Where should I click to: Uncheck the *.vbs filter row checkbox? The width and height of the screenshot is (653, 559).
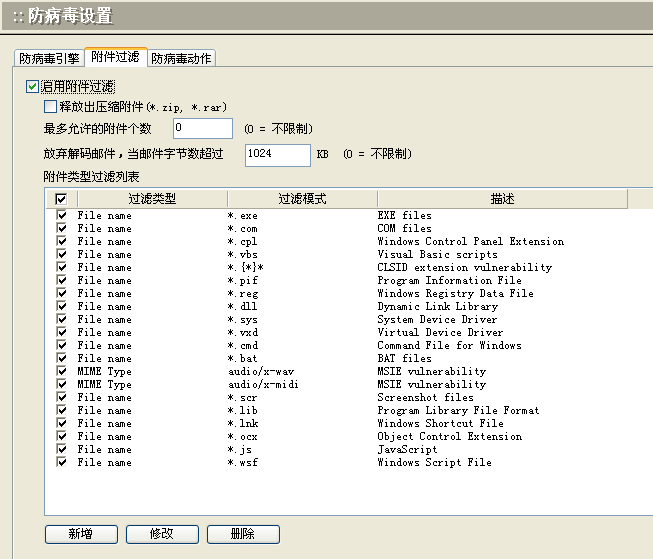[62, 254]
